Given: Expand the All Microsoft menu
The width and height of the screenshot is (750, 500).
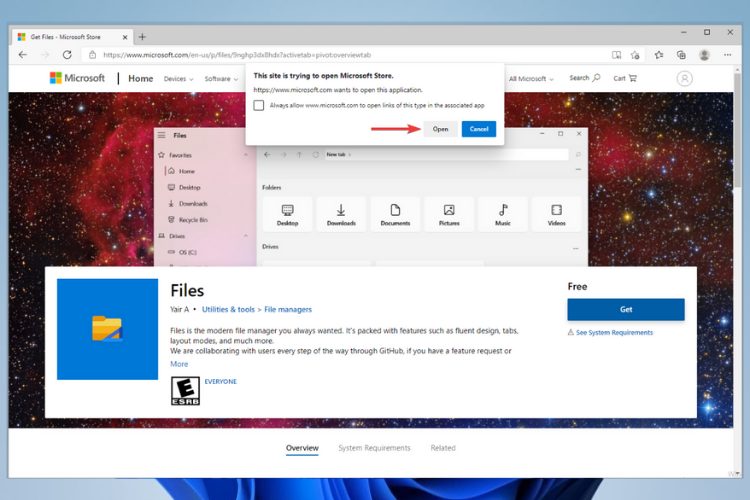Looking at the screenshot, I should point(531,79).
